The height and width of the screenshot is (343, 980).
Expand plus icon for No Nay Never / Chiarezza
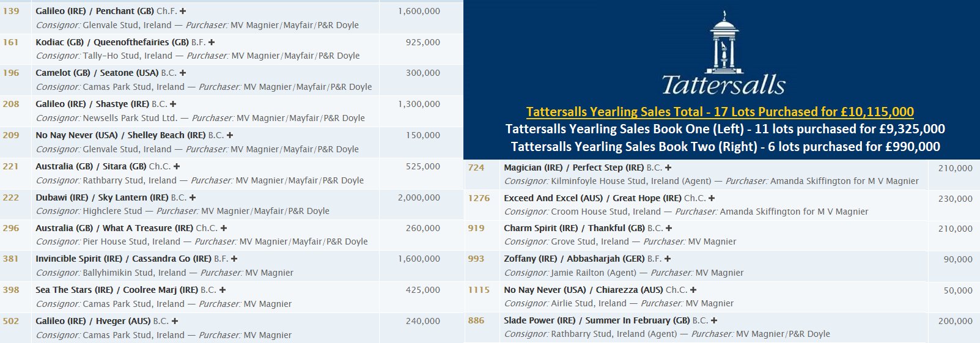[693, 290]
